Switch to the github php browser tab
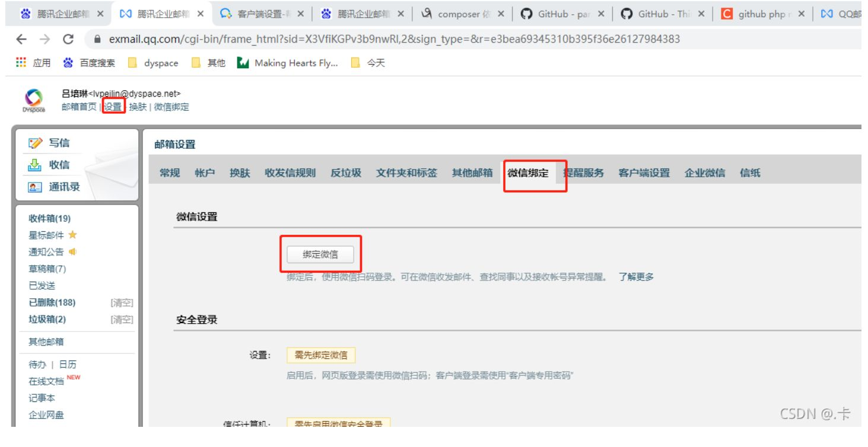The image size is (868, 447). 763,14
